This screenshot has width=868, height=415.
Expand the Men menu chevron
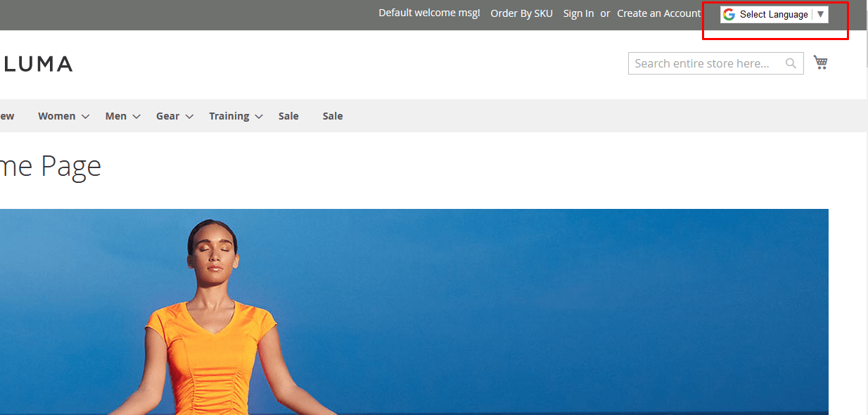(136, 117)
